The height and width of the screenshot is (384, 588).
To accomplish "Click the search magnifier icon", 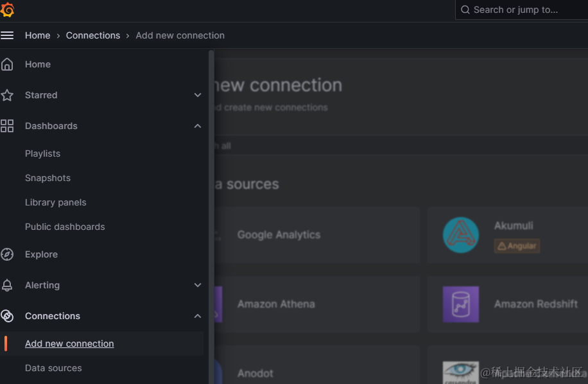I will (x=465, y=10).
